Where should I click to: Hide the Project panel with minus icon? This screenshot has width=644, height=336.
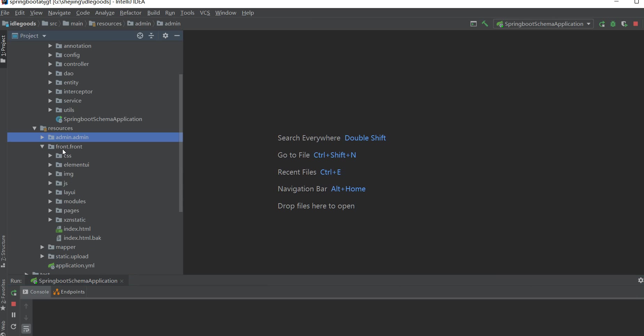point(177,36)
